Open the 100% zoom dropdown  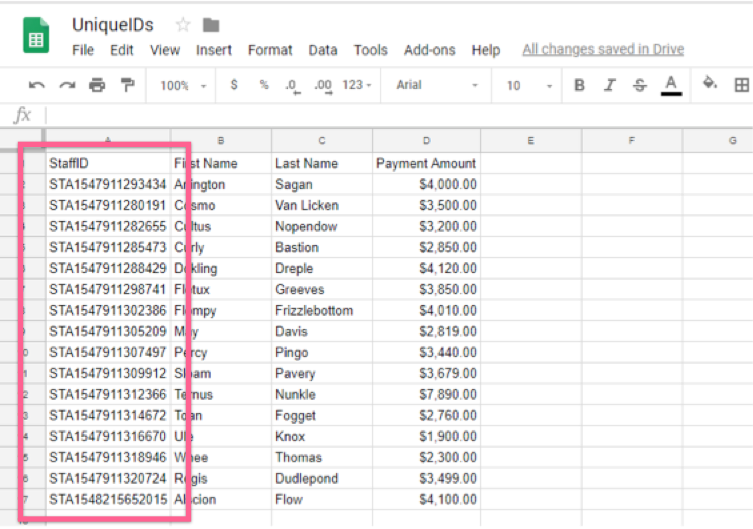click(x=182, y=86)
